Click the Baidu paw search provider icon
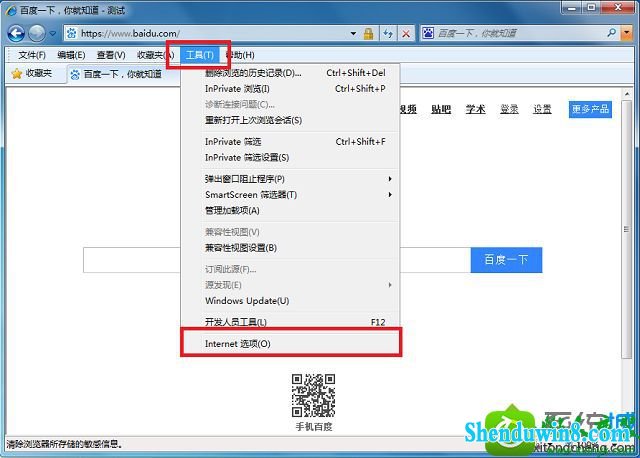The height and width of the screenshot is (458, 640). [x=428, y=33]
